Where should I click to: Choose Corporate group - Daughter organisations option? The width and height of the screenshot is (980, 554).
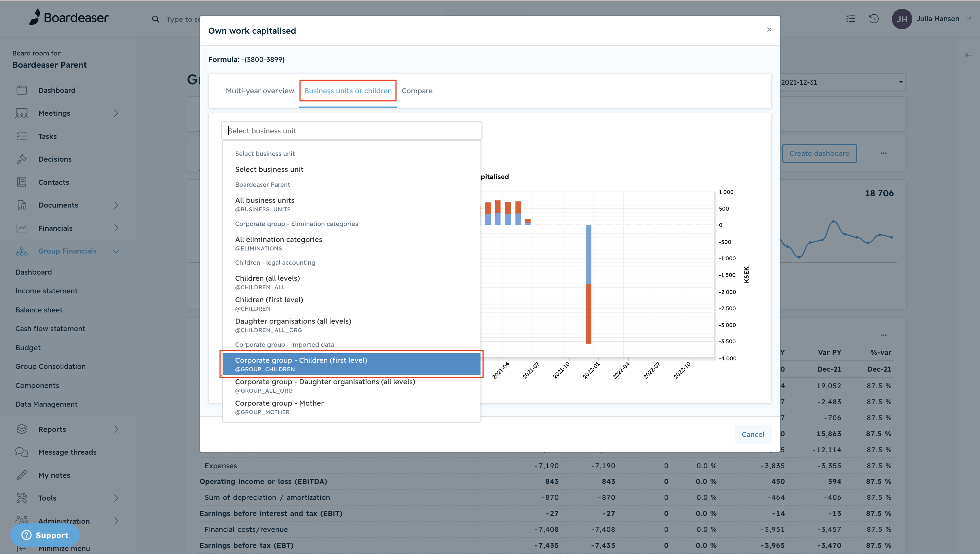coord(352,386)
